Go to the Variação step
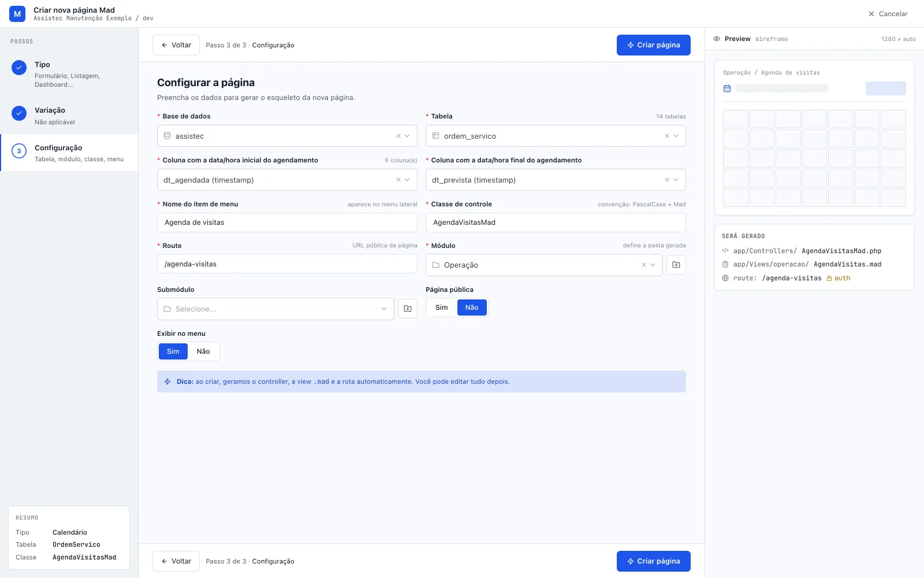Screen dimensions: 924x578 point(69,116)
